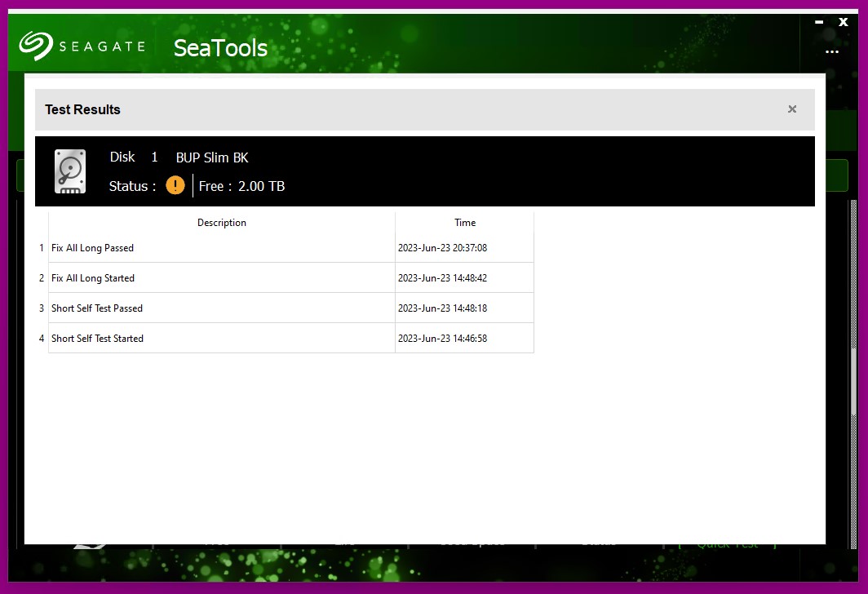Select the Fix All Long Passed row
Viewport: 868px width, 594px height.
point(92,248)
